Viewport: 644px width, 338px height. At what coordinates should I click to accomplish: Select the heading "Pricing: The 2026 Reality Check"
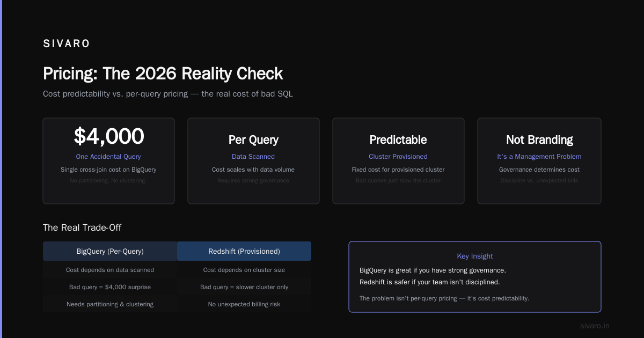click(163, 74)
